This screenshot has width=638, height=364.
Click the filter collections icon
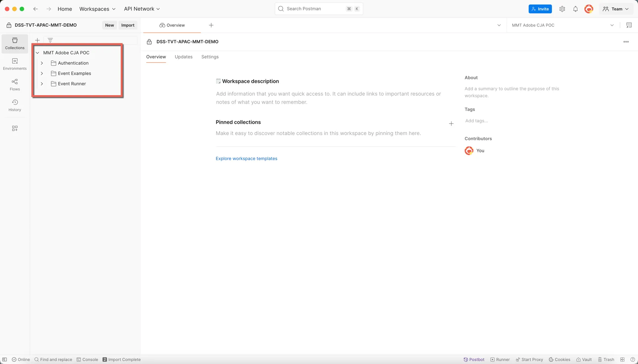[50, 40]
